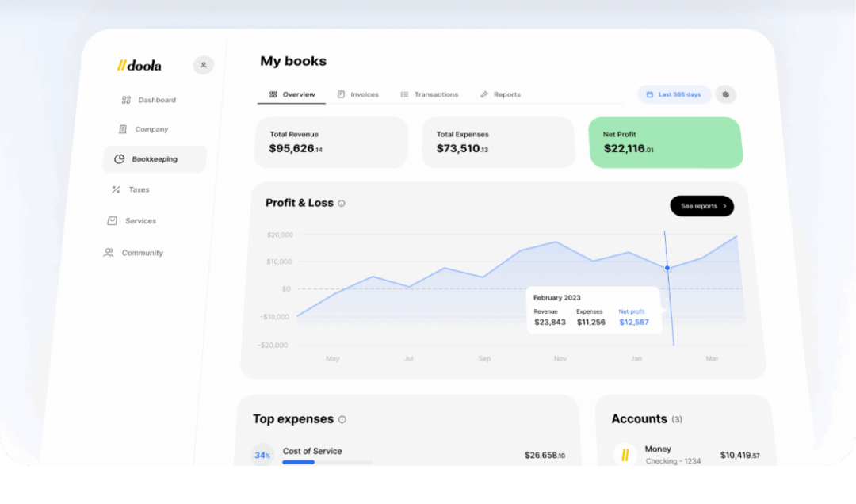Image resolution: width=856 pixels, height=504 pixels.
Task: Switch to the Reports tab
Action: 500,94
